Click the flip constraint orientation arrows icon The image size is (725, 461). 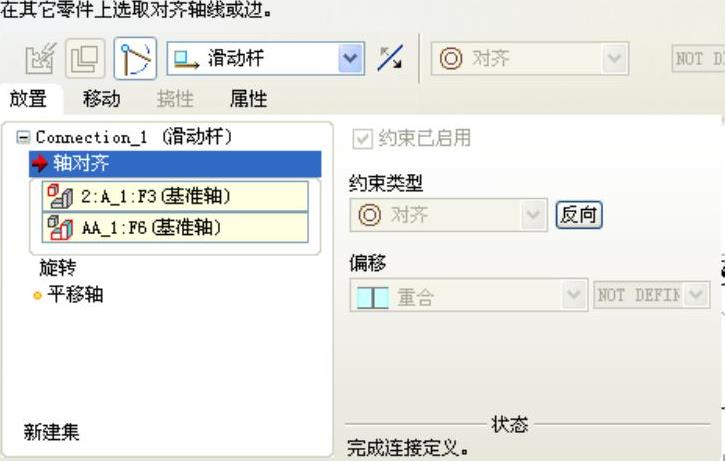coord(390,58)
